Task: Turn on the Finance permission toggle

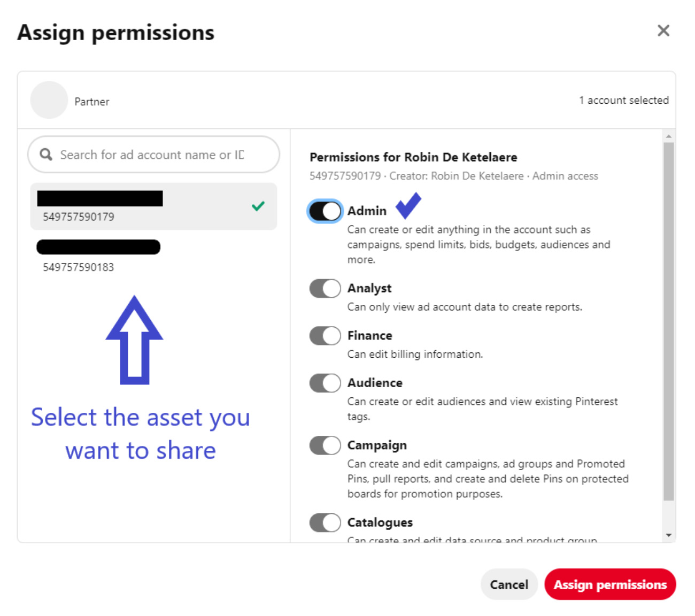Action: (325, 336)
